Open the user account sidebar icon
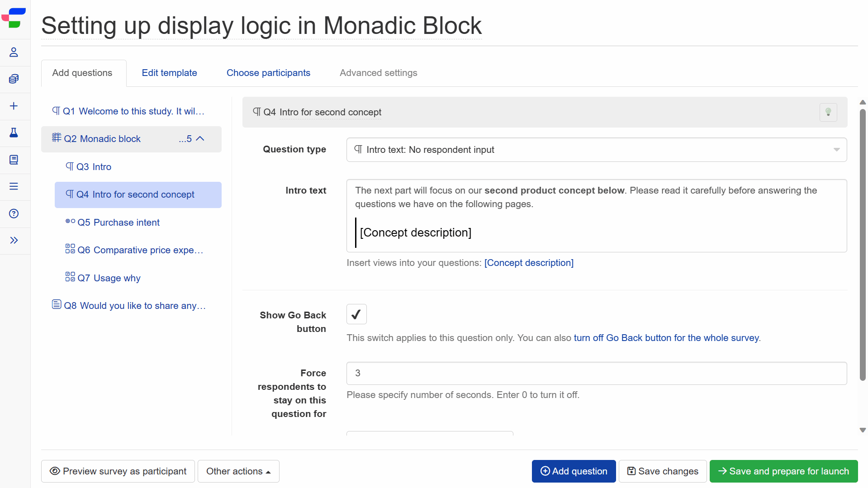The image size is (868, 488). (14, 52)
